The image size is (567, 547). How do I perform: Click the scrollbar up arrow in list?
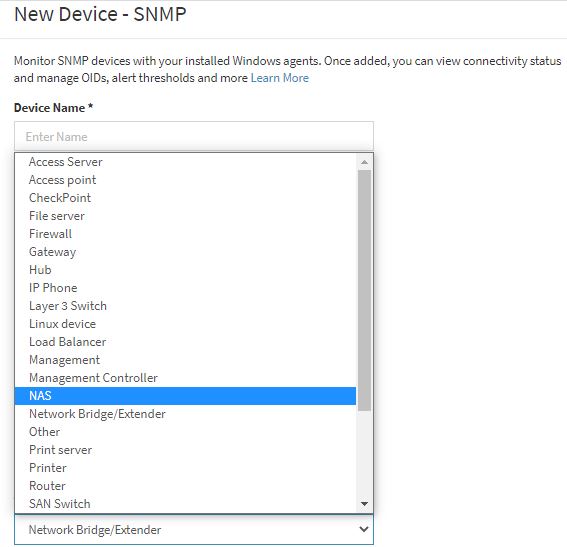click(364, 162)
